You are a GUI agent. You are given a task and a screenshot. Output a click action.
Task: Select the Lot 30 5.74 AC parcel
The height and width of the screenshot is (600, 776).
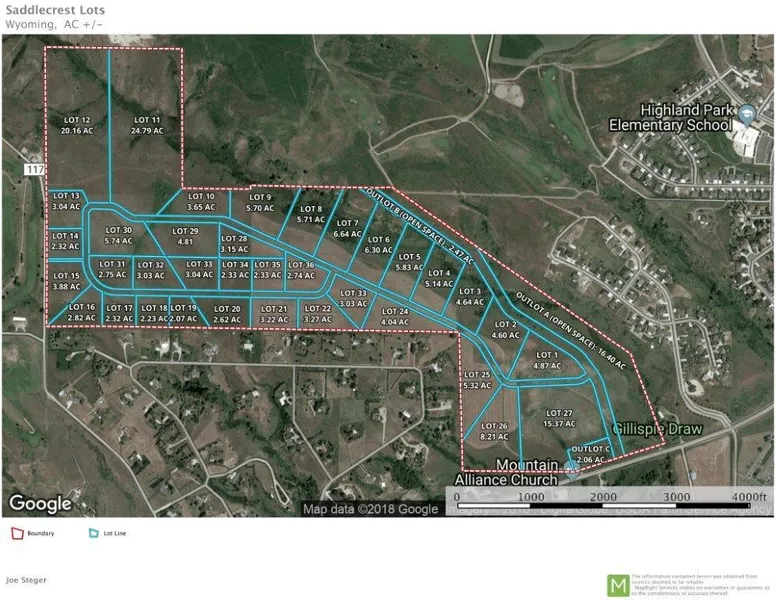tap(118, 236)
